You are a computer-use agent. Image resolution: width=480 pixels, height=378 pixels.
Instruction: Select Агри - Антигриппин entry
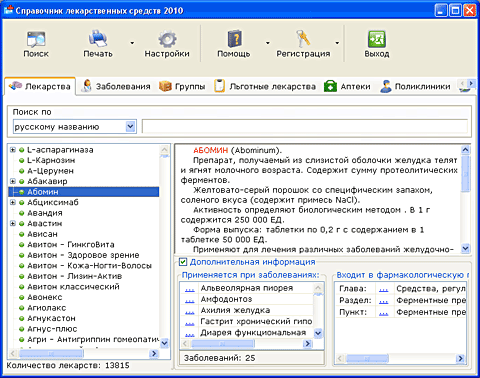pos(93,340)
